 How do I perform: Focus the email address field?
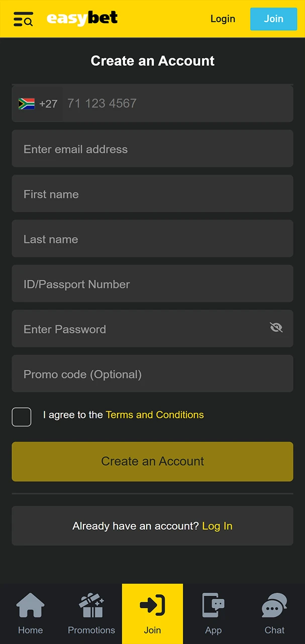[152, 149]
